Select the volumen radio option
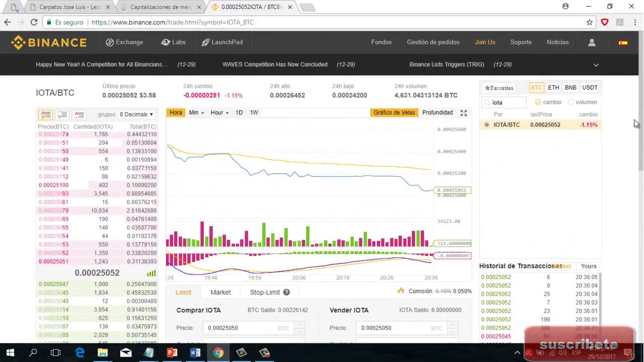644x362 pixels. tap(571, 102)
